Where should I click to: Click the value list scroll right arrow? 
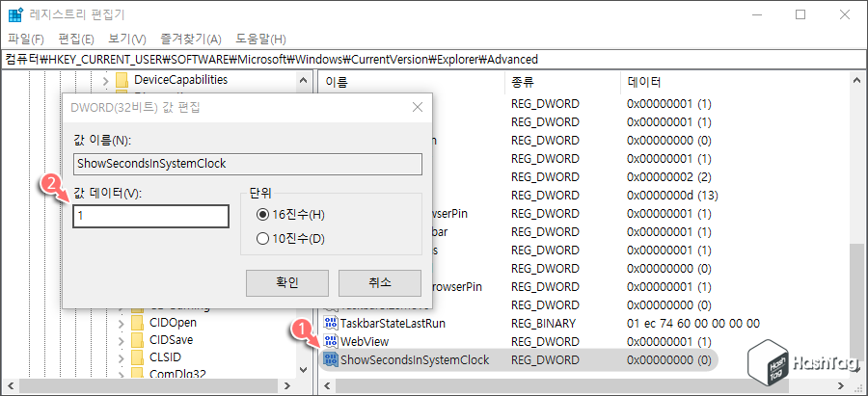(840, 385)
